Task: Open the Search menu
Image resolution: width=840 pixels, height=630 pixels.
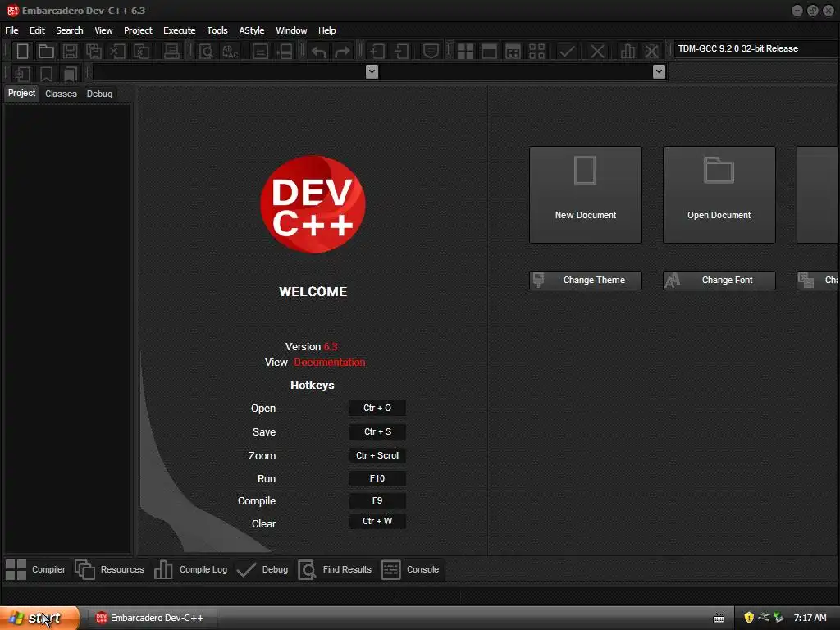Action: click(x=70, y=30)
